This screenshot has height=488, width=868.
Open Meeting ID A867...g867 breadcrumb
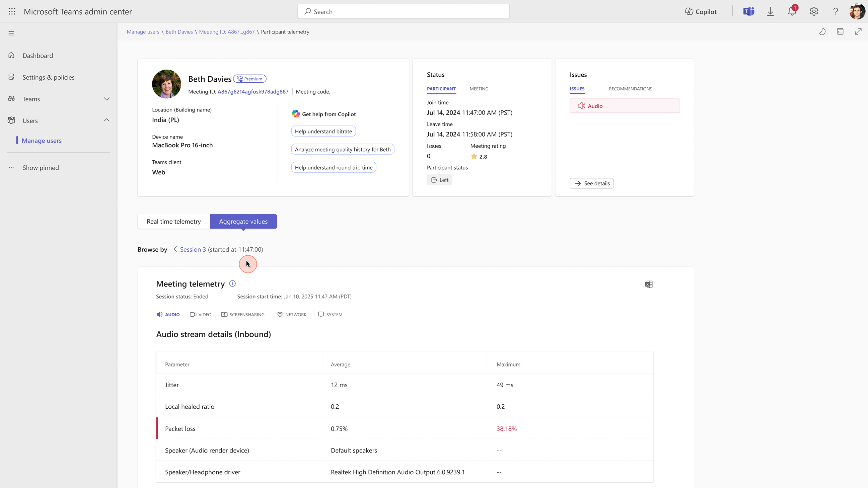coord(227,32)
